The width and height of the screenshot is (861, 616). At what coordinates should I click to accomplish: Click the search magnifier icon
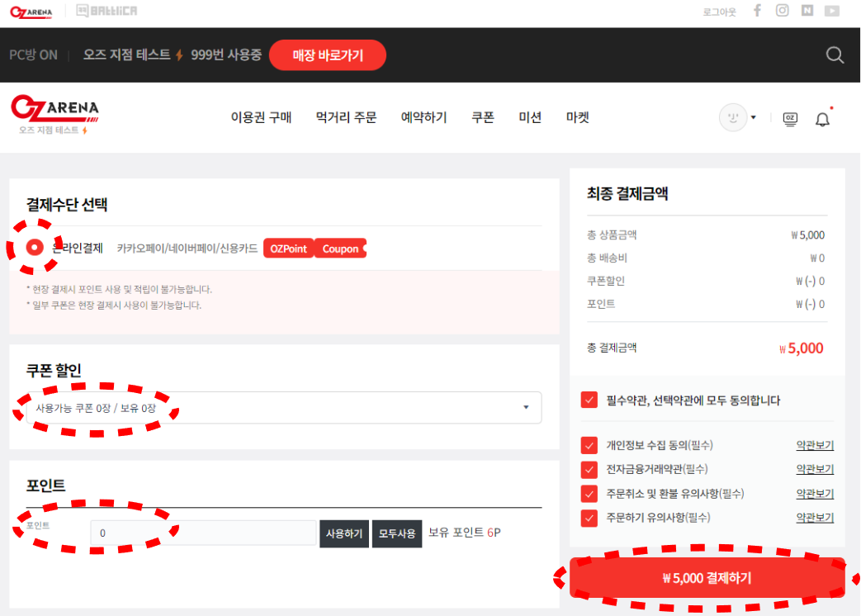(835, 55)
